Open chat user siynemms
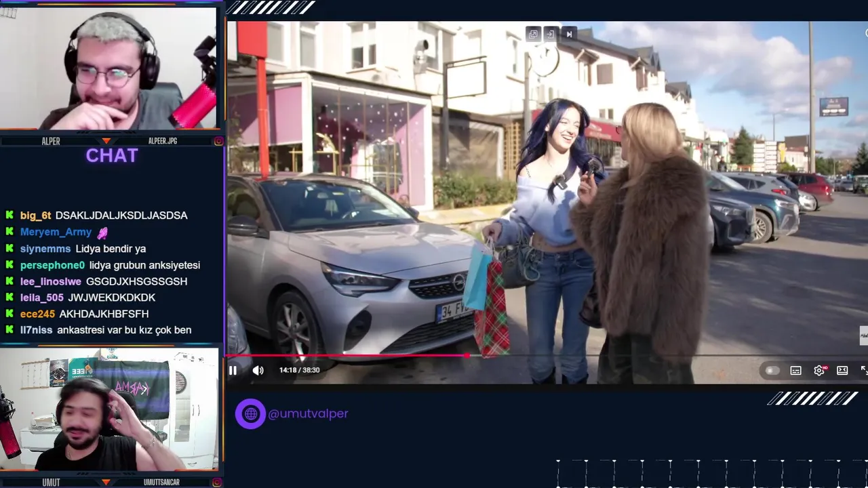868x488 pixels. (45, 249)
